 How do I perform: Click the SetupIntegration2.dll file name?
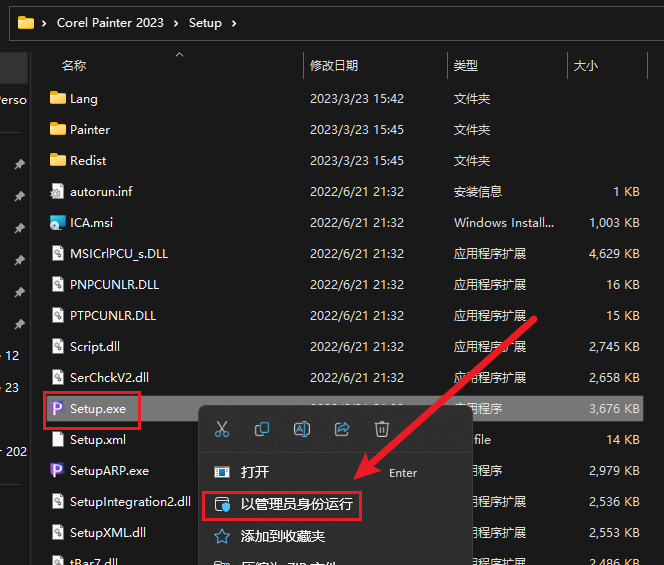pos(130,502)
